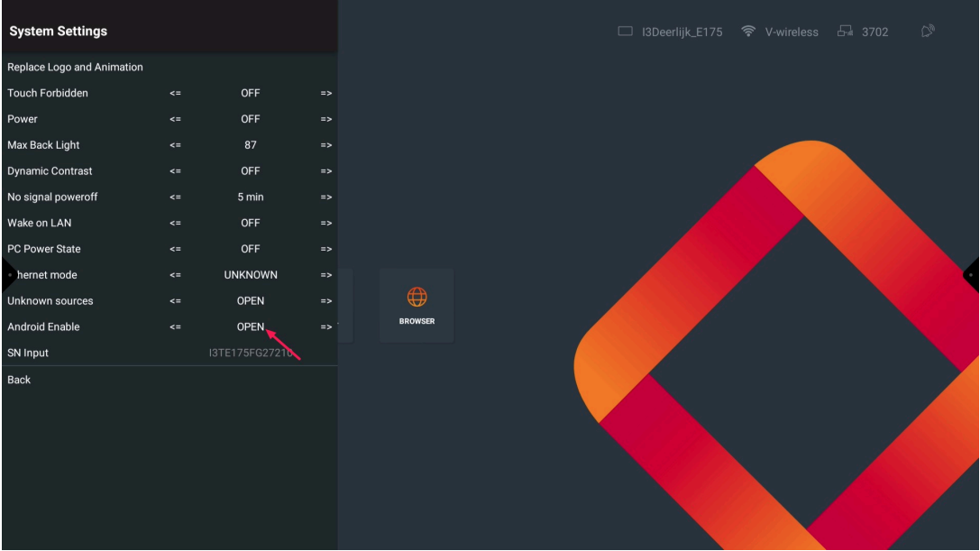Click the display name I3Deerlijk_E175 icon
Viewport: 980px width, 551px height.
click(x=626, y=32)
